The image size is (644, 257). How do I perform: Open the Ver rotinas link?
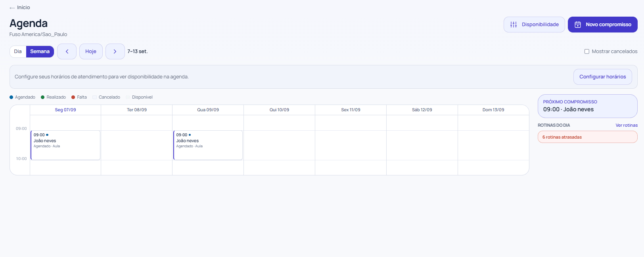627,125
